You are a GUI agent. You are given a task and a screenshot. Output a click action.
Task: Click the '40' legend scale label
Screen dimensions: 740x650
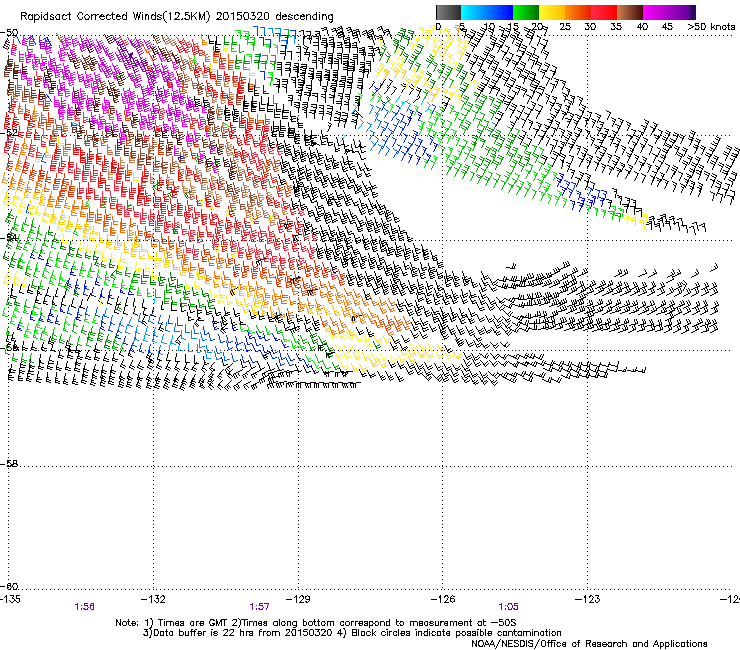coord(642,27)
